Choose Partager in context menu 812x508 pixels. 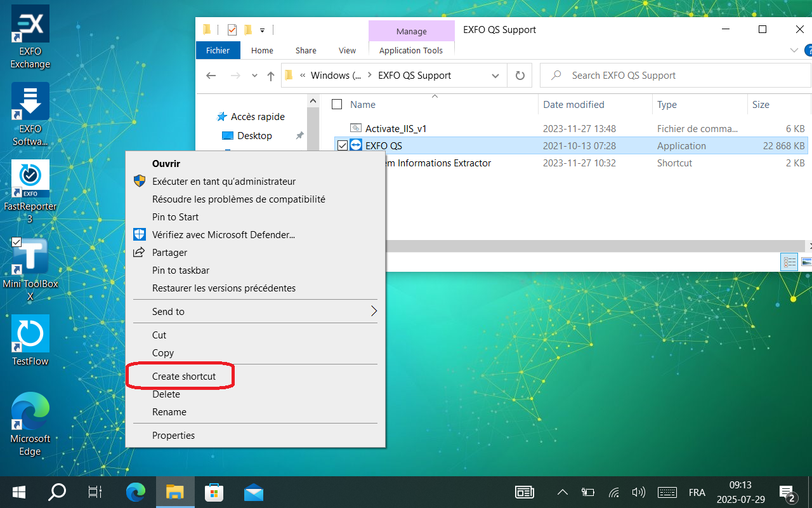[169, 252]
